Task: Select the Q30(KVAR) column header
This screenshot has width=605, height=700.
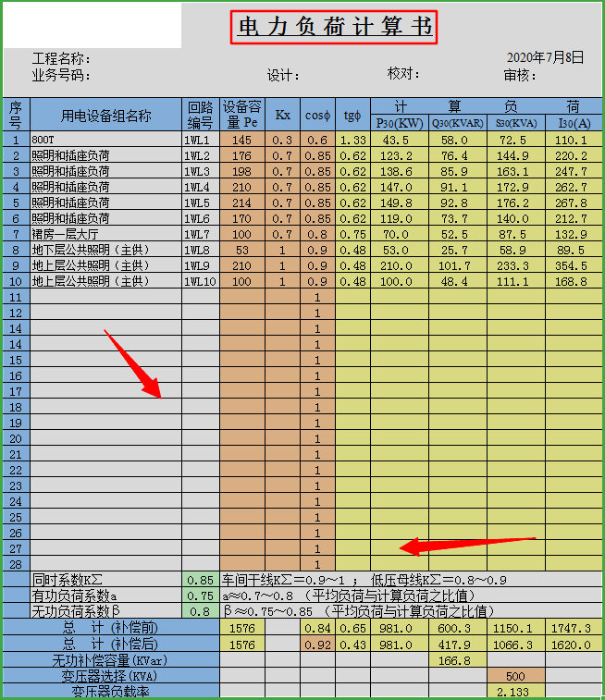Action: point(458,123)
